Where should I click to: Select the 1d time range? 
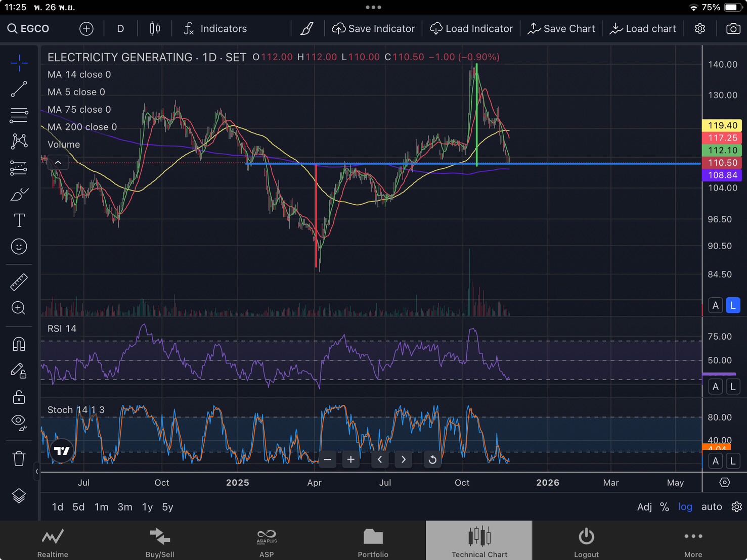(x=58, y=507)
